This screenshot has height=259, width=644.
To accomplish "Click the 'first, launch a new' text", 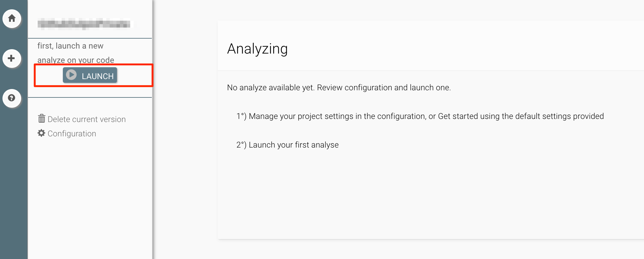I will point(70,46).
